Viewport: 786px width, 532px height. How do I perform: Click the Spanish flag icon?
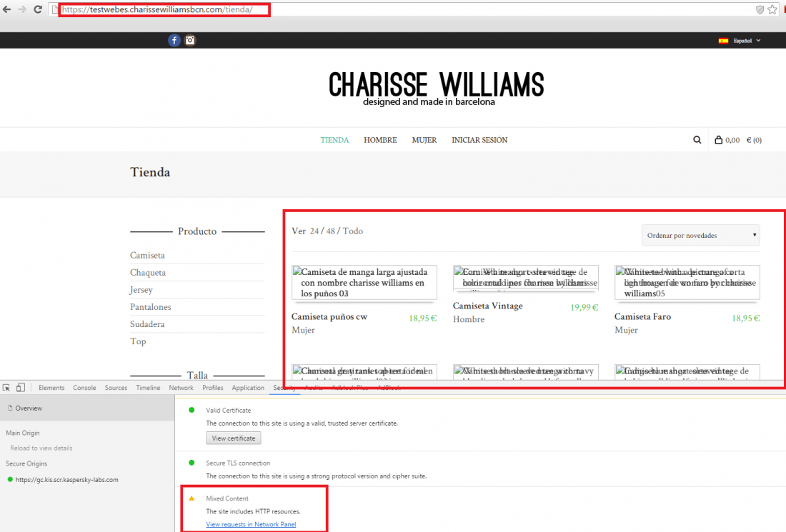coord(723,41)
